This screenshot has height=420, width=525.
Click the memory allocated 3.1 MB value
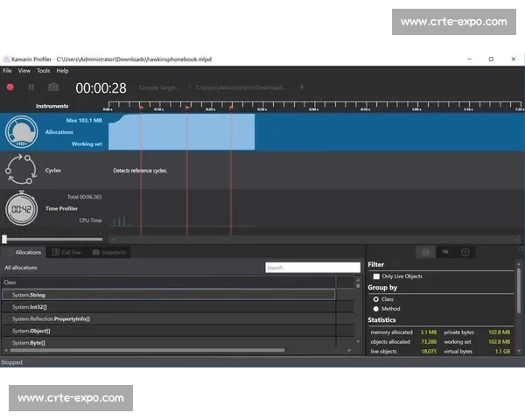[x=429, y=332]
